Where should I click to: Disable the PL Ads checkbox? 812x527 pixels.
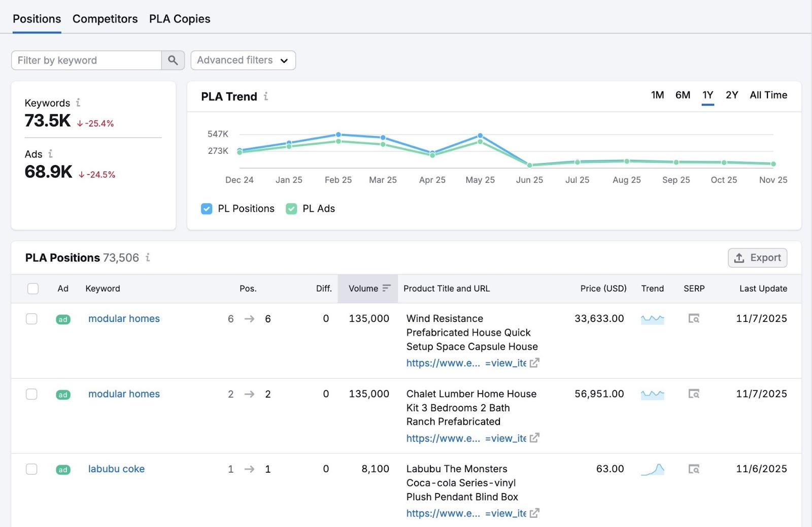pyautogui.click(x=291, y=209)
